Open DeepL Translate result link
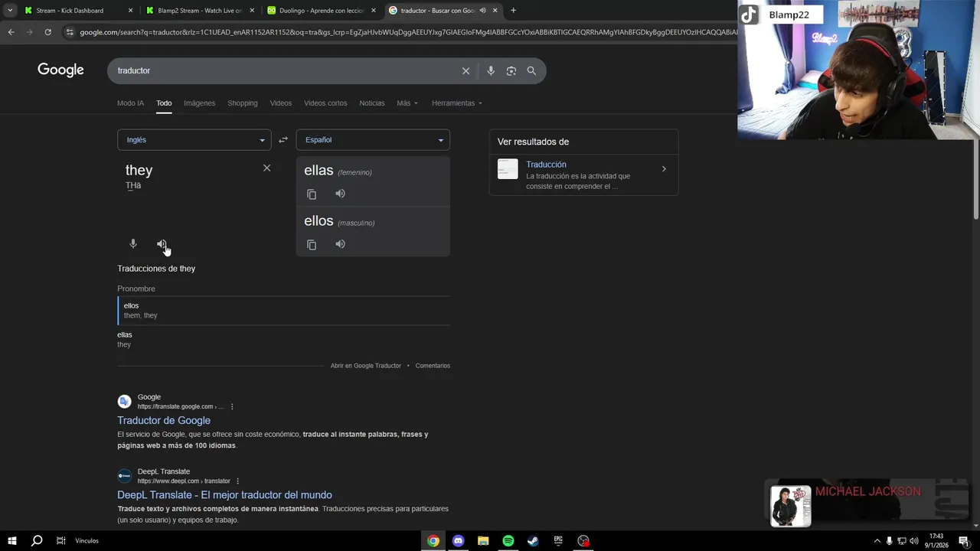This screenshot has width=980, height=551. point(224,495)
